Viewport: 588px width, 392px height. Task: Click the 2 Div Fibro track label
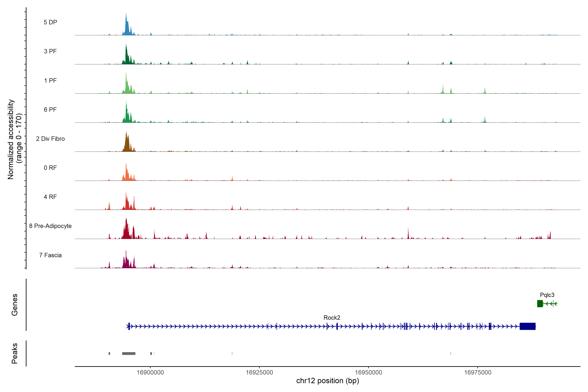(x=50, y=139)
